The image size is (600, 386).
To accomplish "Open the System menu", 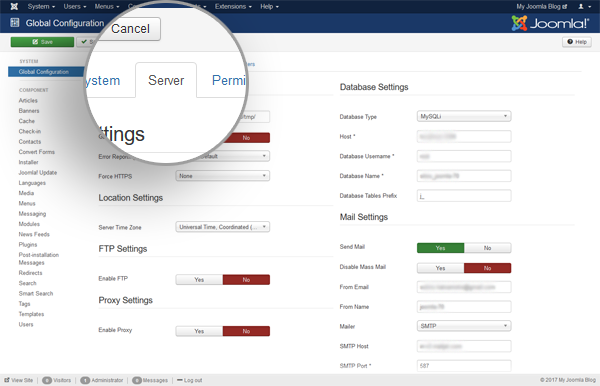I will pos(41,7).
